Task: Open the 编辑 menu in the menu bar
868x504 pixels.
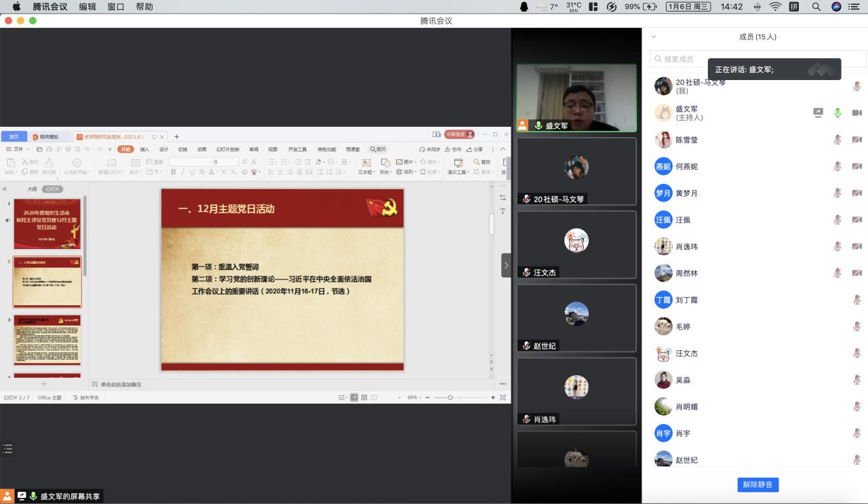Action: coord(87,7)
